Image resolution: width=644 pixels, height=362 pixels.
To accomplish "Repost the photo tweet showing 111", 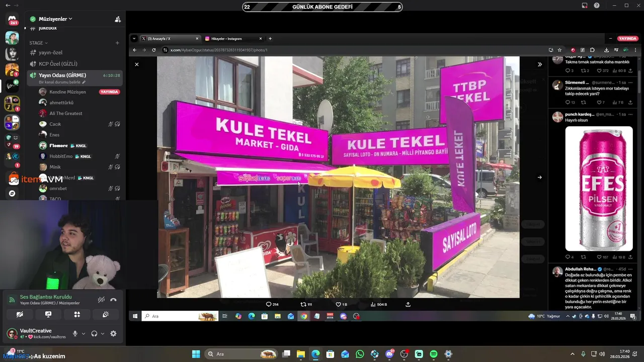I will 306,304.
